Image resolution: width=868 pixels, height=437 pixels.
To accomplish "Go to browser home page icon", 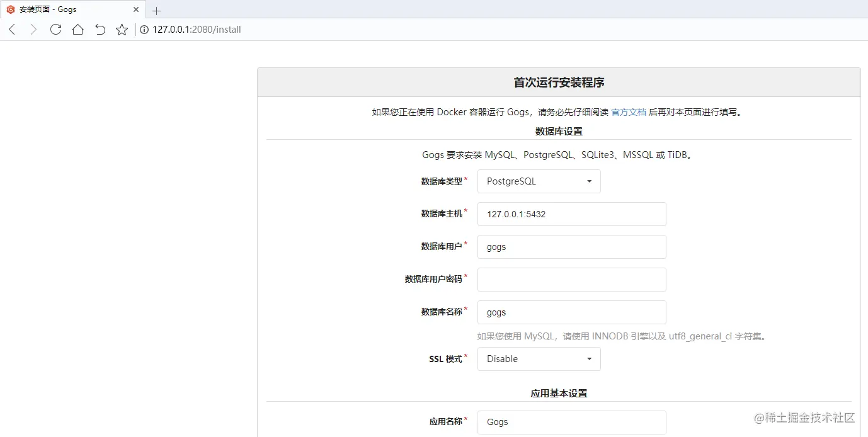I will pos(77,30).
